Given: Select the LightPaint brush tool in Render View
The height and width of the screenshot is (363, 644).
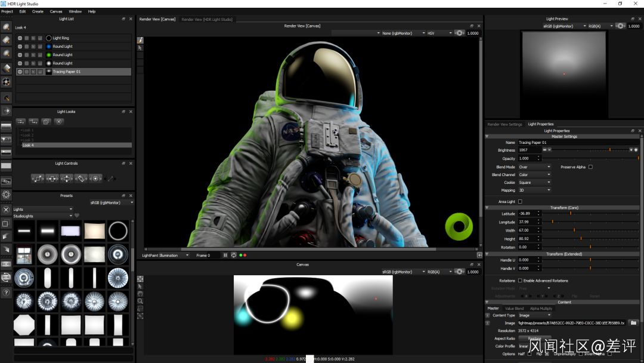Looking at the screenshot, I should point(141,40).
